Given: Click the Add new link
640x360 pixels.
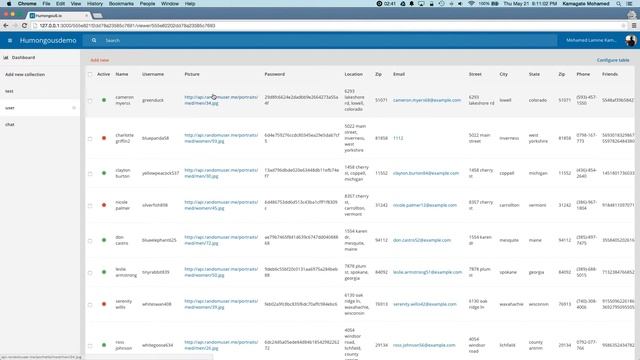Looking at the screenshot, I should click(x=100, y=60).
